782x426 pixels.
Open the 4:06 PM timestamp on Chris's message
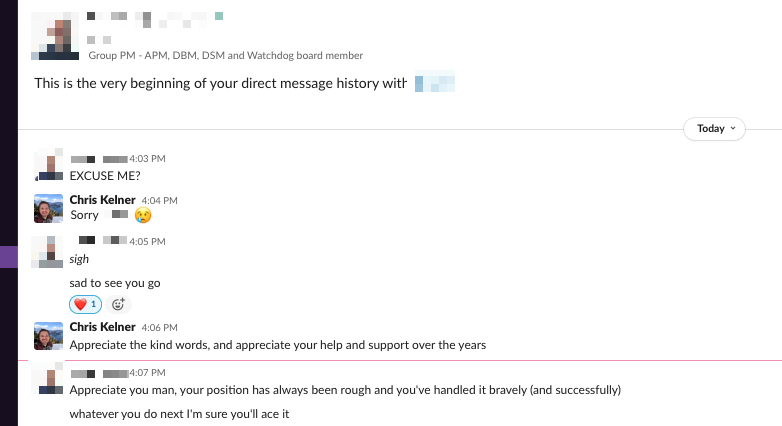[159, 328]
